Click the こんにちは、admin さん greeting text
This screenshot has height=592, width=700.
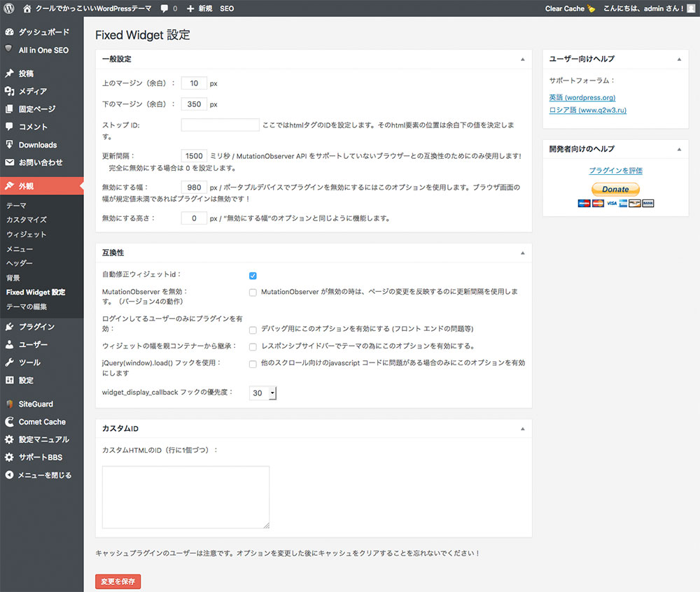643,8
